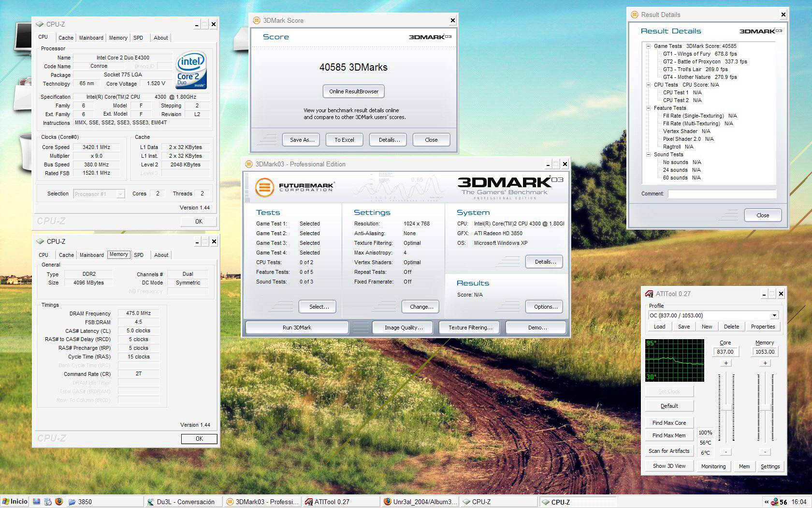This screenshot has width=812, height=508.
Task: Decrease Memory clock with the minus button
Action: 765,452
